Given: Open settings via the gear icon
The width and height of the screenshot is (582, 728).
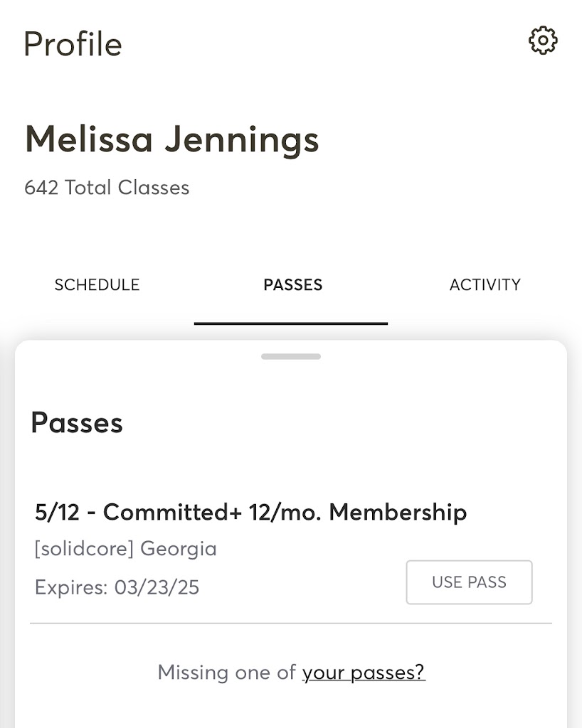Looking at the screenshot, I should pyautogui.click(x=543, y=41).
